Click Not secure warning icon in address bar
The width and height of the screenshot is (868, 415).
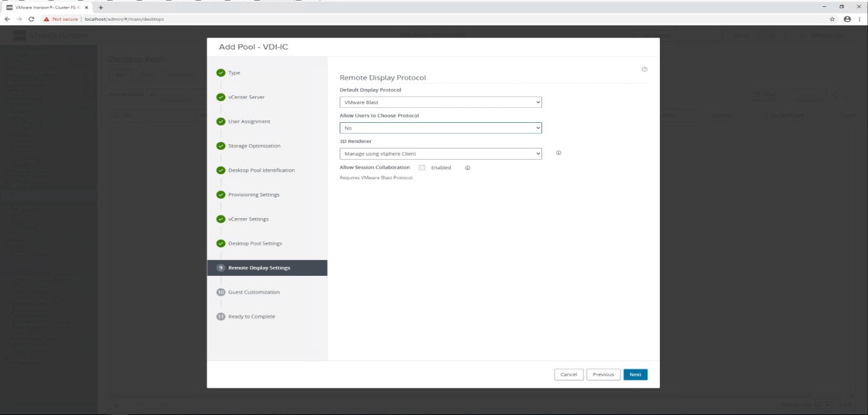(46, 19)
